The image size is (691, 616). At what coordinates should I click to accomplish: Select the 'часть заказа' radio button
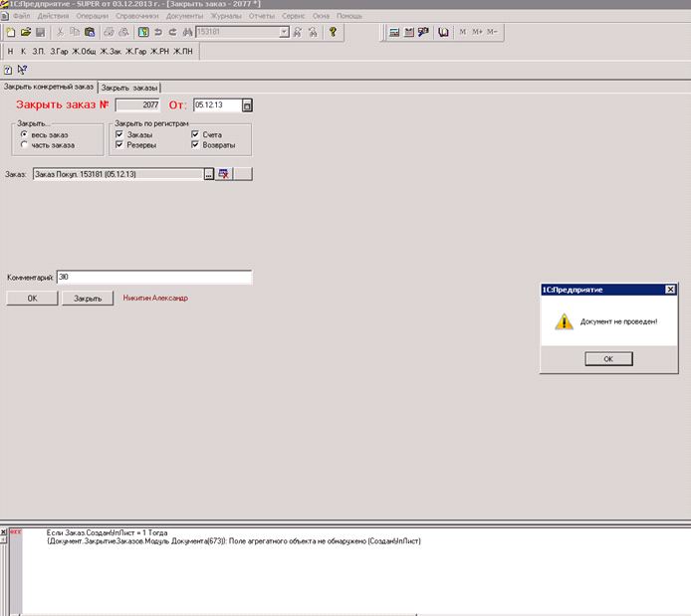24,145
